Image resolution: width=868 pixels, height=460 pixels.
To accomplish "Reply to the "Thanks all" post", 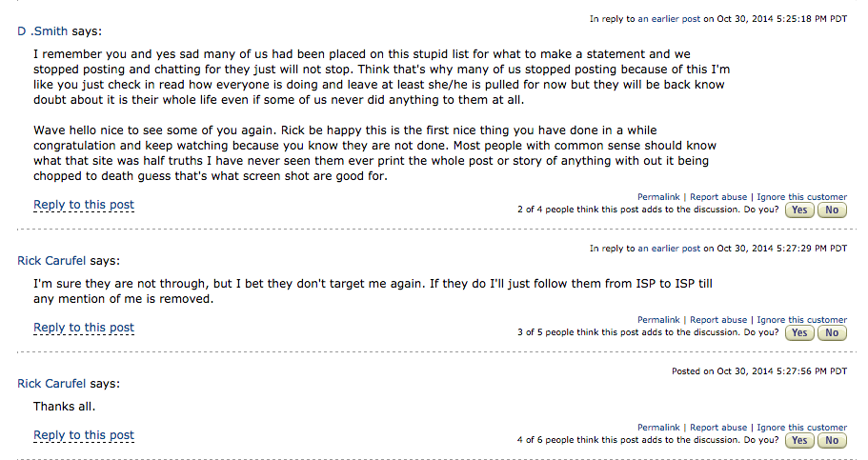I will click(x=84, y=435).
